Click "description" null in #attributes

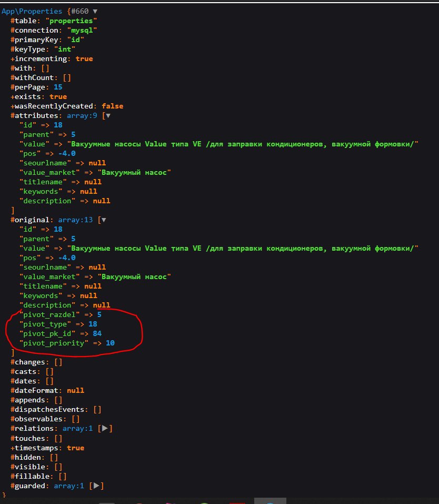tap(102, 201)
